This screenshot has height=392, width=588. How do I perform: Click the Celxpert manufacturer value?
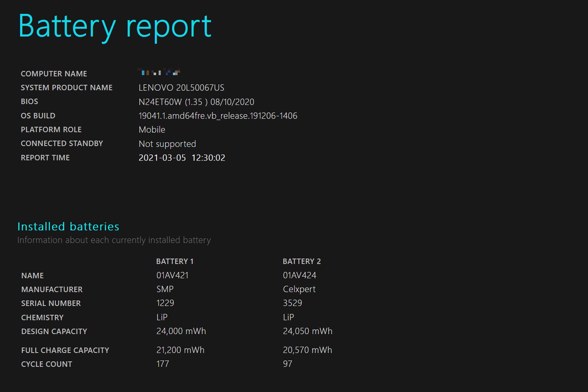pos(299,289)
